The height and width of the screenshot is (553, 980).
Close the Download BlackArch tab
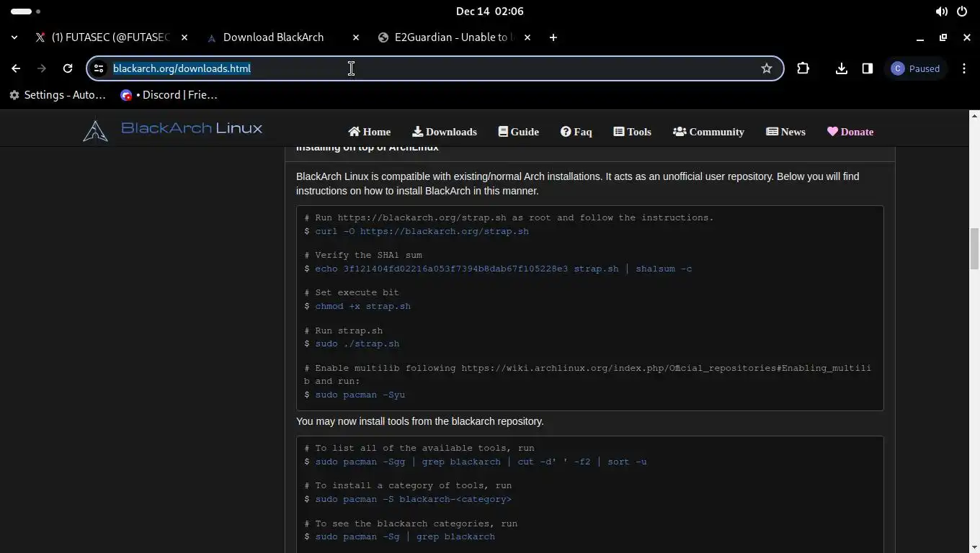point(356,37)
